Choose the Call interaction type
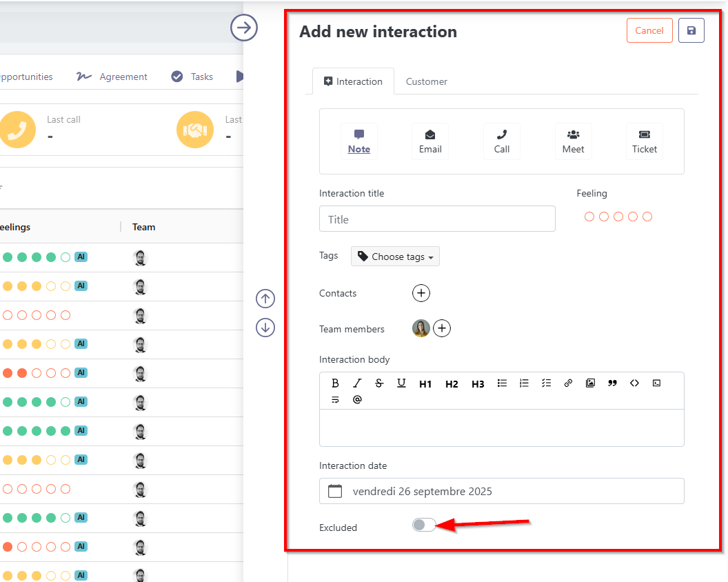The width and height of the screenshot is (728, 582). click(x=502, y=141)
